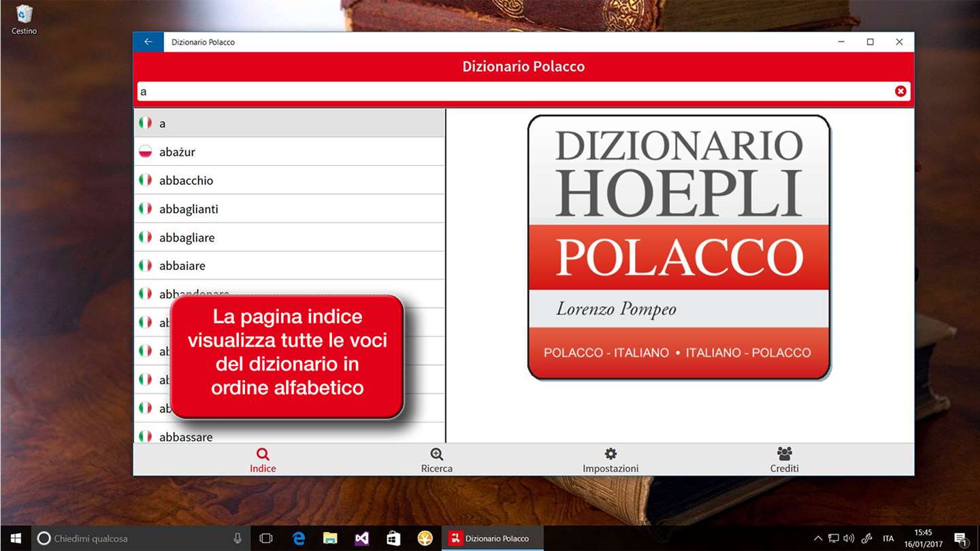Viewport: 980px width, 551px height.
Task: Open Task View on the taskbar
Action: (x=266, y=538)
